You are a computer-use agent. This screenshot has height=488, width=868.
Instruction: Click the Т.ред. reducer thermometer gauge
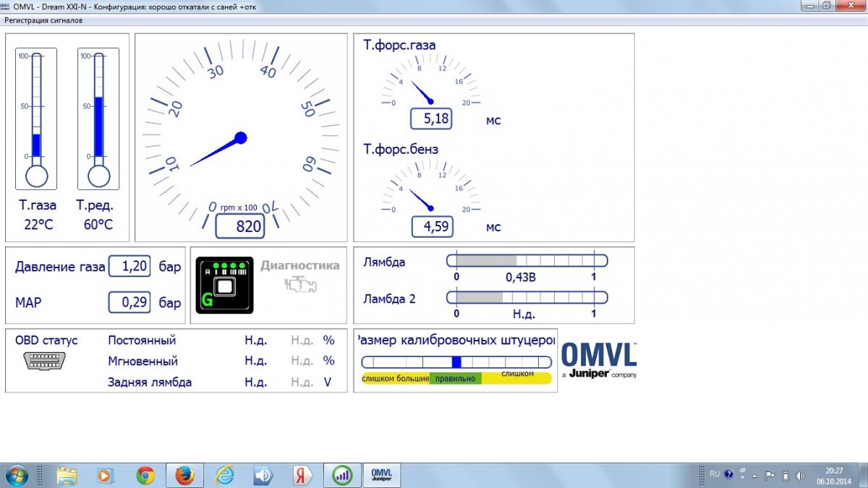tap(98, 119)
